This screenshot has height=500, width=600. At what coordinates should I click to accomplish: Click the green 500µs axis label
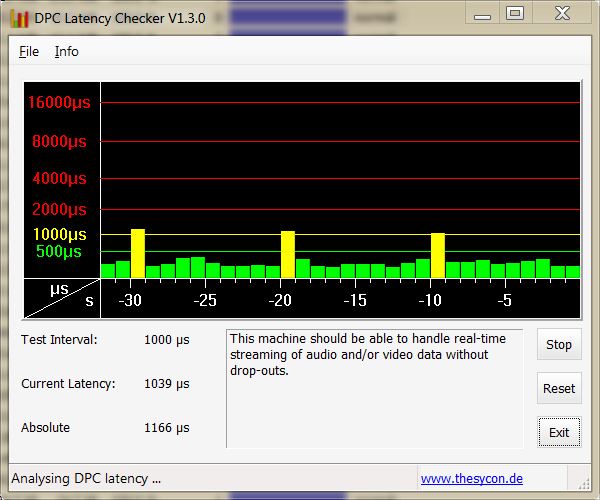point(59,251)
